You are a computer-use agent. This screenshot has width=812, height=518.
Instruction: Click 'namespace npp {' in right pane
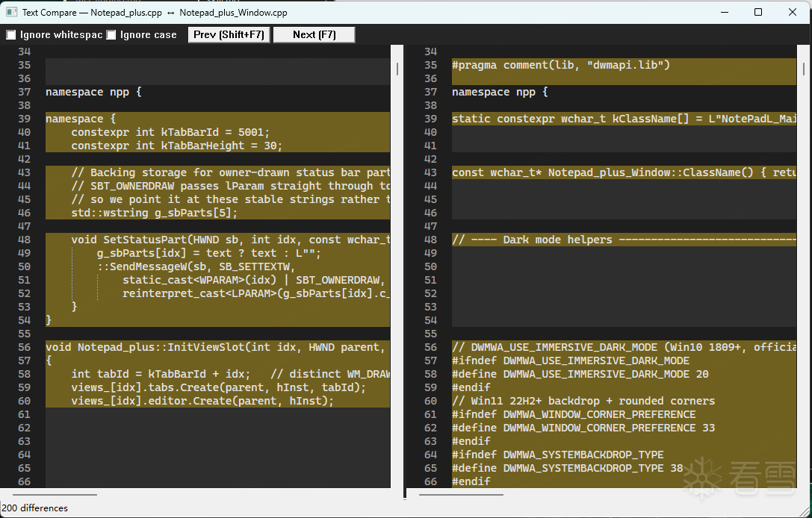coord(500,92)
